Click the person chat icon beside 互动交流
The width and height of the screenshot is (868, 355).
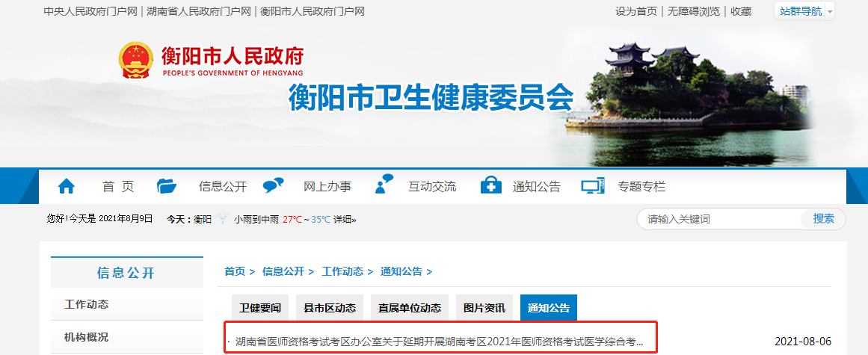click(x=384, y=184)
